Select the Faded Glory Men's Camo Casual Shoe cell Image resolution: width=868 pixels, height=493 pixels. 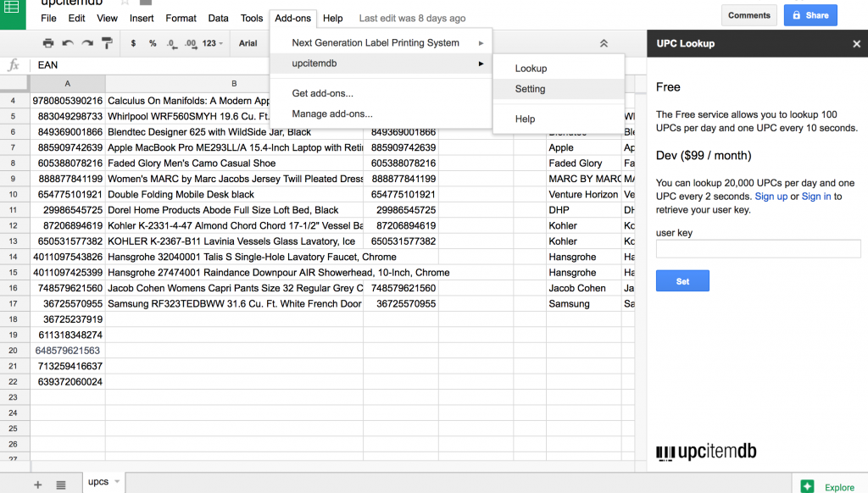coord(234,163)
